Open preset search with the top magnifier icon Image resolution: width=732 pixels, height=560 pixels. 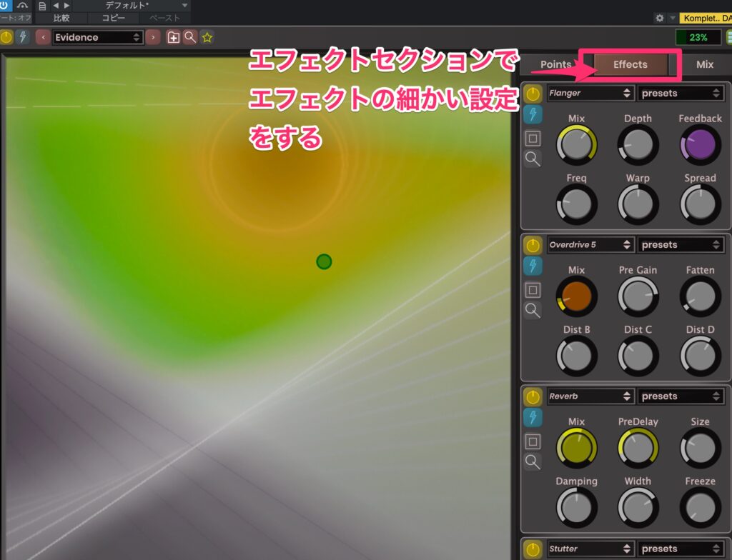point(189,37)
